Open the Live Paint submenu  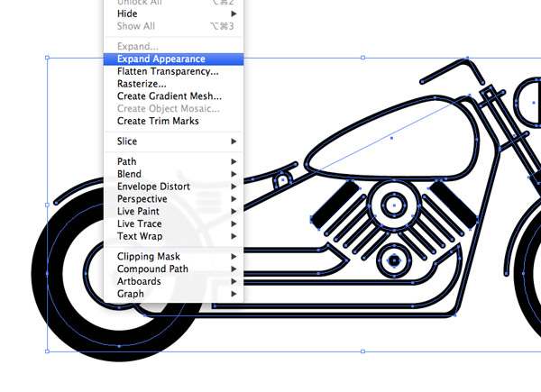pyautogui.click(x=173, y=212)
